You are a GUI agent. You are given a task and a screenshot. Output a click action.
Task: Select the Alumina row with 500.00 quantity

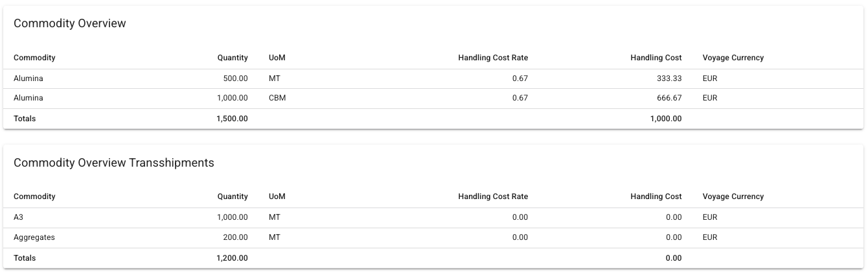[29, 78]
